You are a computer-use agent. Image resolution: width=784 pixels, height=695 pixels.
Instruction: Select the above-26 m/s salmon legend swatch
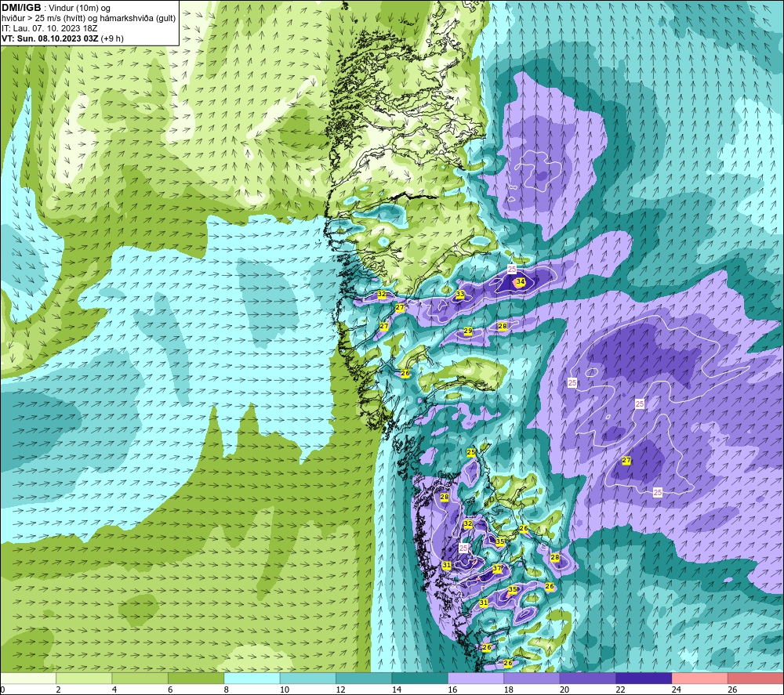(756, 678)
